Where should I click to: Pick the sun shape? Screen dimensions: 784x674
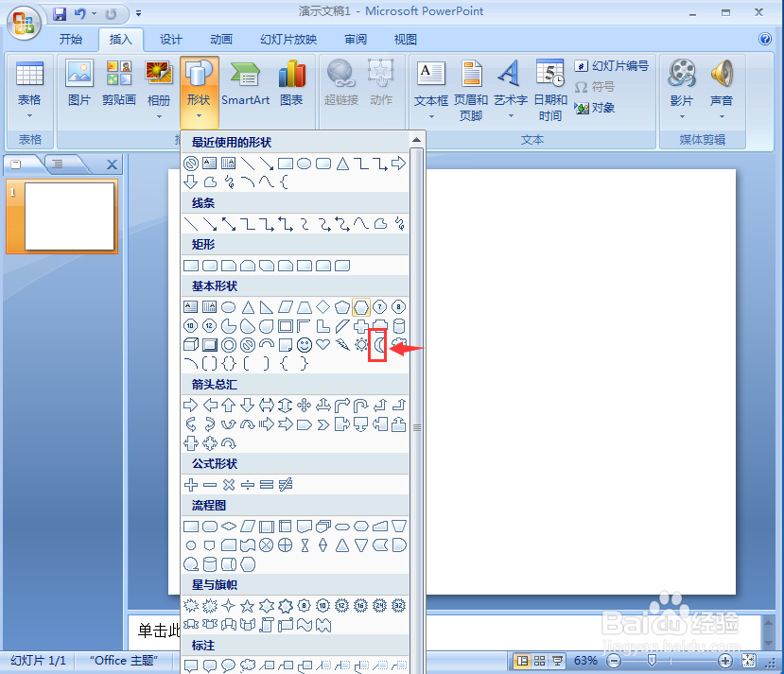point(361,344)
